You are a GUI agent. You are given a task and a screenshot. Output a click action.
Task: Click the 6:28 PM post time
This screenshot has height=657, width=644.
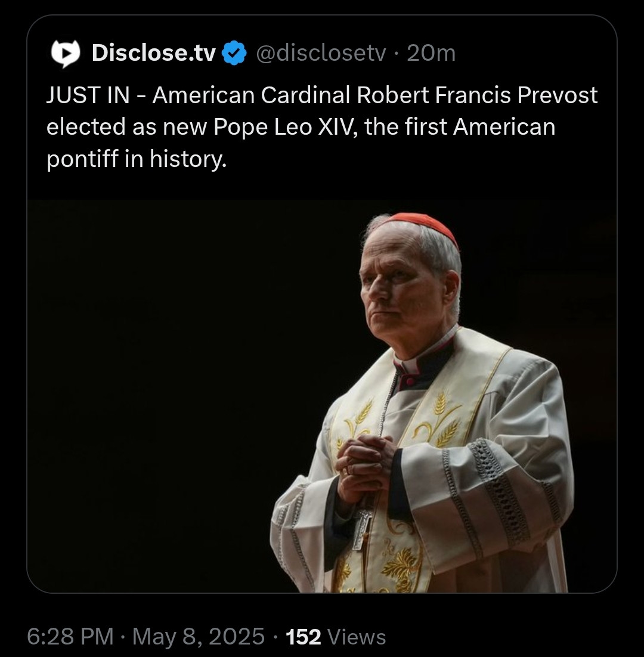70,637
